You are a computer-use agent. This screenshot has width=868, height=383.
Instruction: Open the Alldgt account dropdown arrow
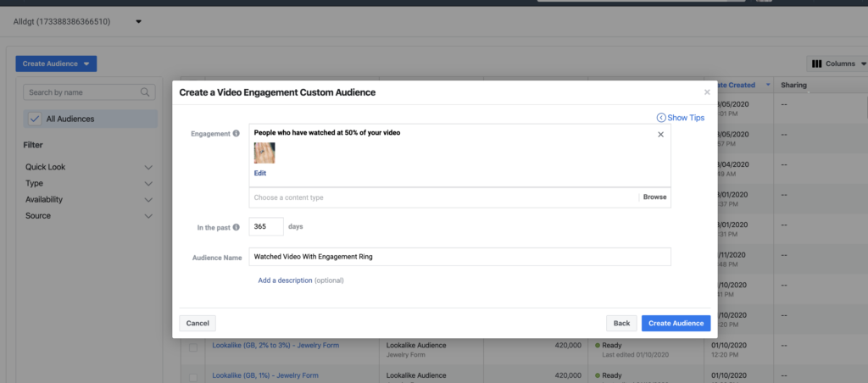tap(138, 22)
